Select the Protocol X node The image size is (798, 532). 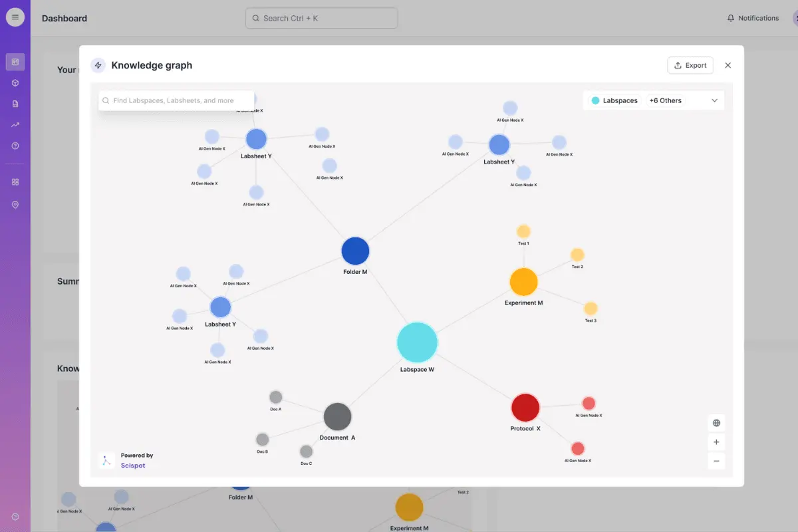(x=525, y=408)
